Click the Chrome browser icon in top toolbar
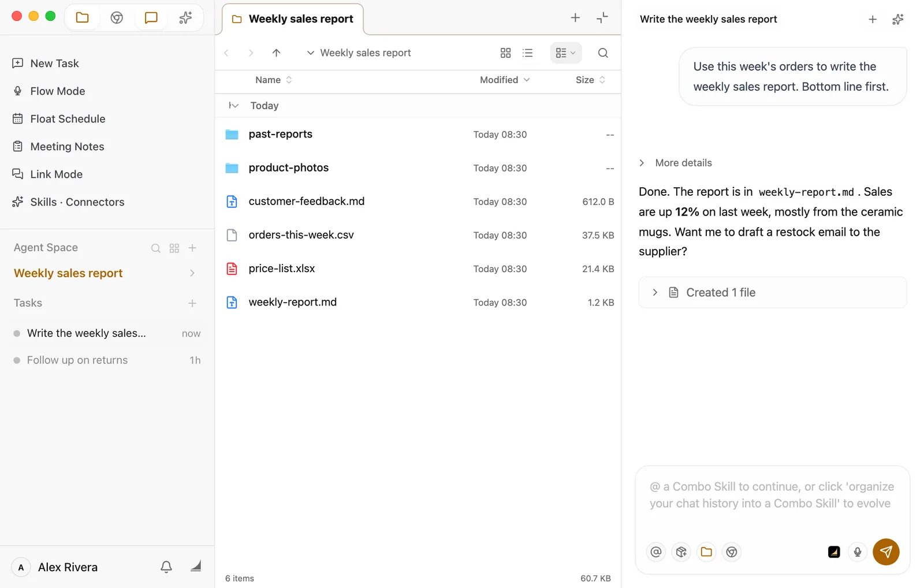Image resolution: width=924 pixels, height=588 pixels. 117,17
